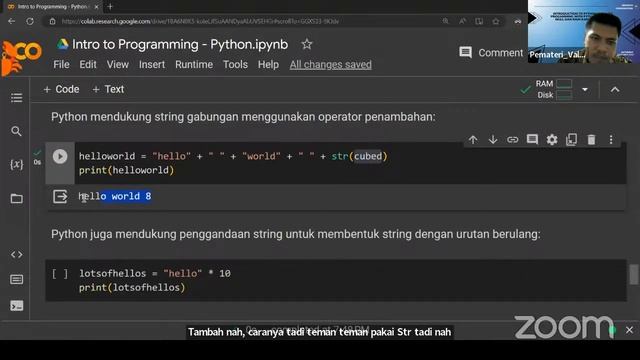Open the Help menu
Image resolution: width=640 pixels, height=360 pixels.
[x=268, y=64]
